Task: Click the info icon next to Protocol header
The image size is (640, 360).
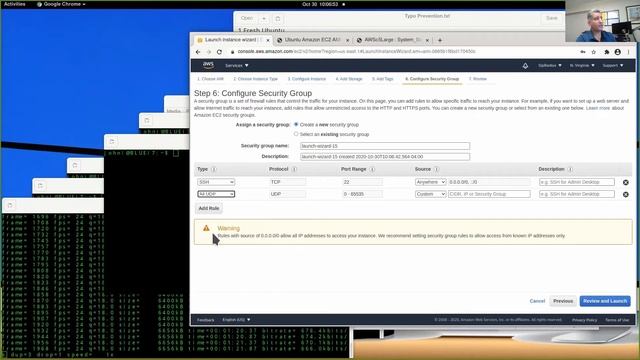Action: point(294,169)
